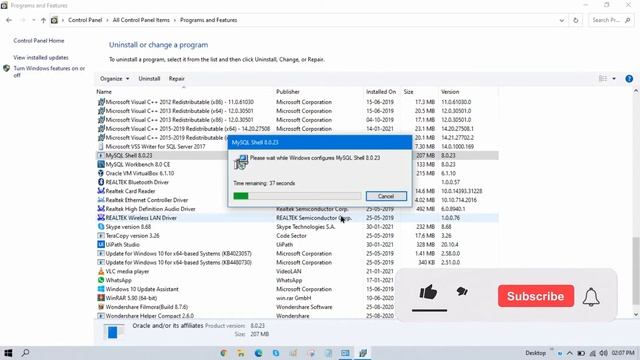Select Visual C++ 2013 Redistributable (x64) row
The height and width of the screenshot is (360, 640).
[297, 111]
